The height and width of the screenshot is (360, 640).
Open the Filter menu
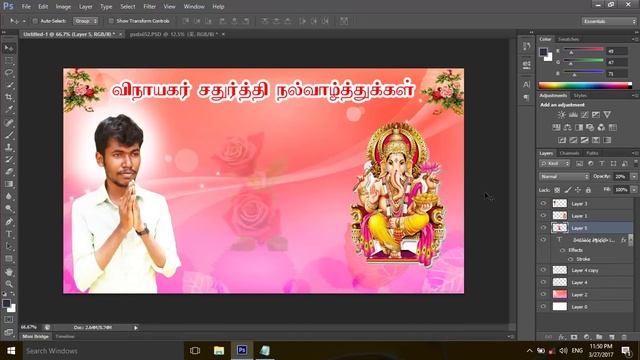click(150, 7)
